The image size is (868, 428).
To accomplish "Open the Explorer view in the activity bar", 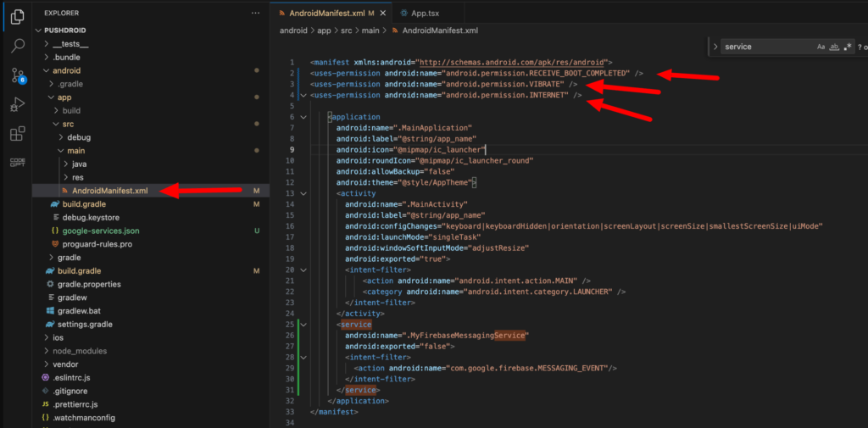I will coord(17,17).
